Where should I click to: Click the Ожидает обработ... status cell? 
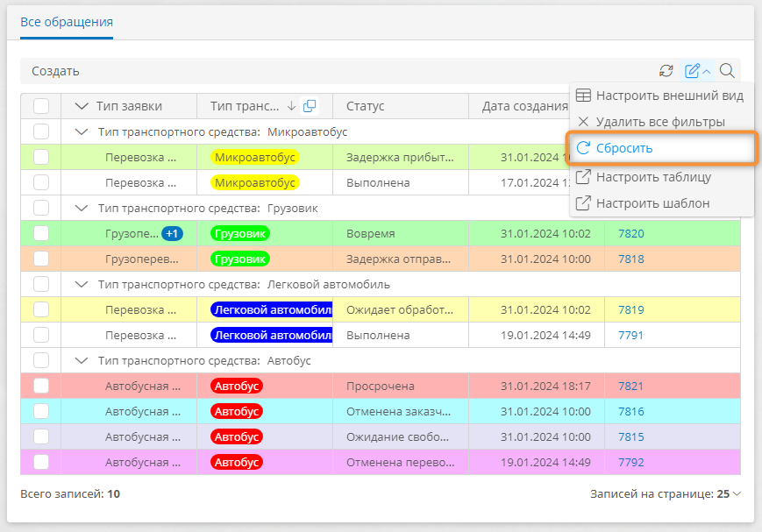(400, 309)
